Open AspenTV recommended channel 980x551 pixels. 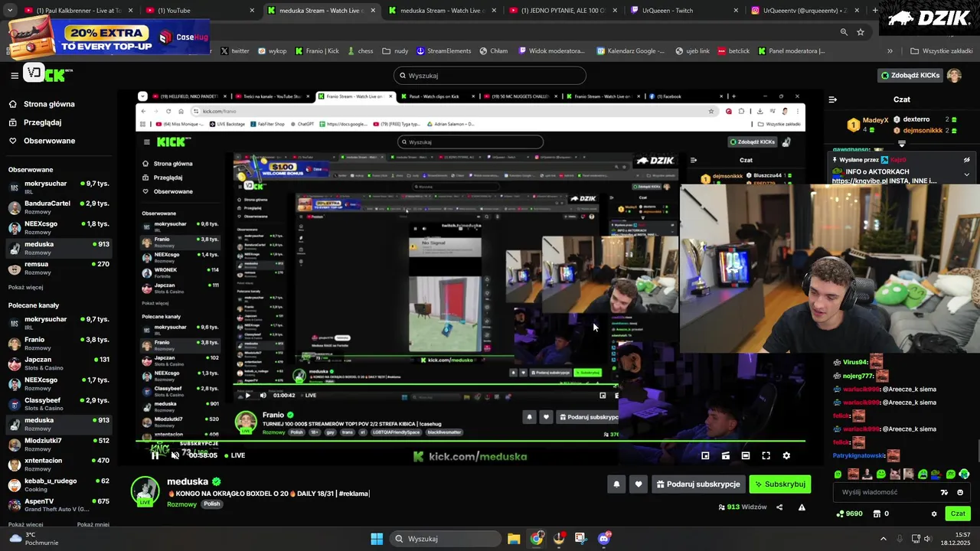coord(58,505)
